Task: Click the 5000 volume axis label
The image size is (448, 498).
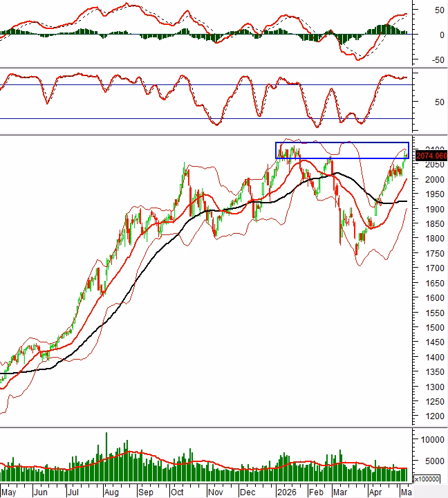Action: tap(435, 461)
